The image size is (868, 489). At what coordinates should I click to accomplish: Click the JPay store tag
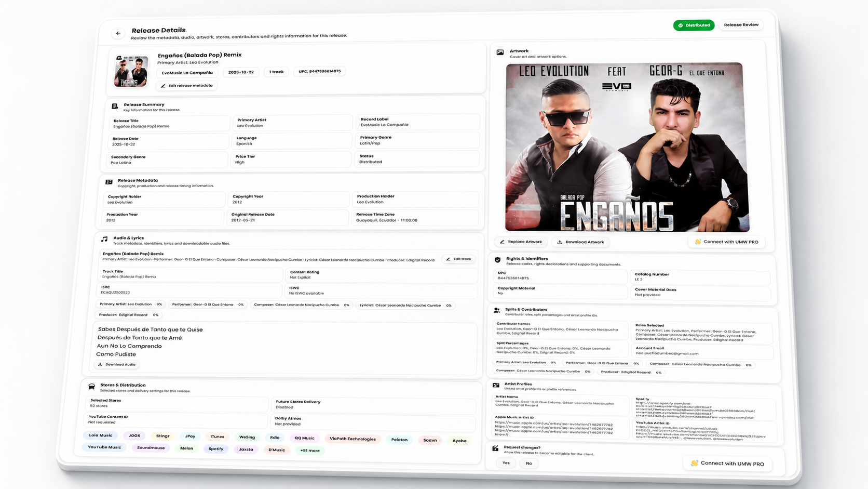coord(190,436)
